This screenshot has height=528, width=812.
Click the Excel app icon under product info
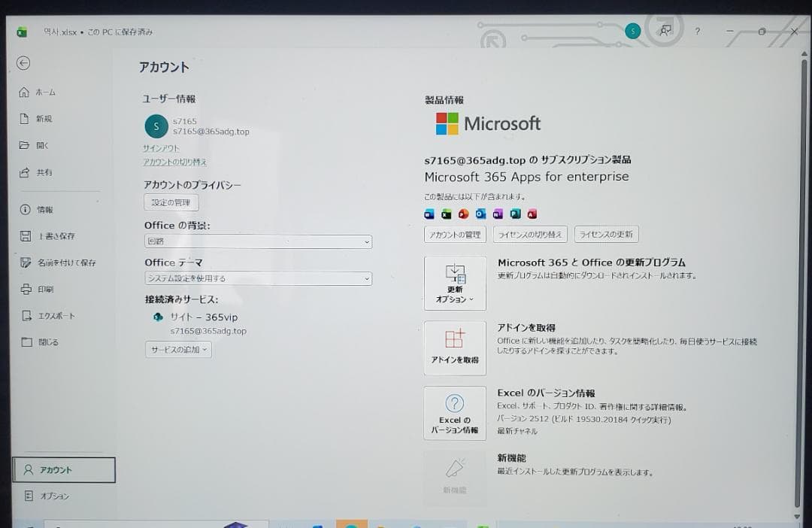coord(447,214)
